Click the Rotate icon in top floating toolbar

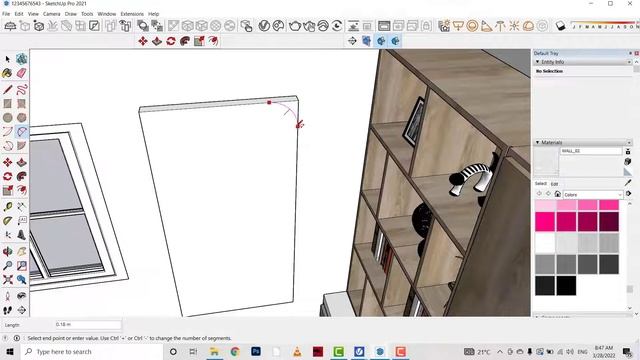coord(171,41)
